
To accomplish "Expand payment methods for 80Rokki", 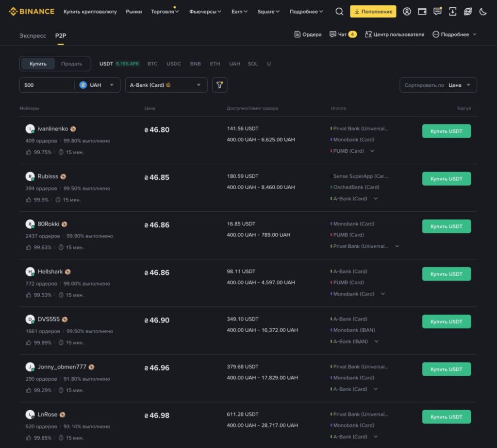I will (397, 246).
